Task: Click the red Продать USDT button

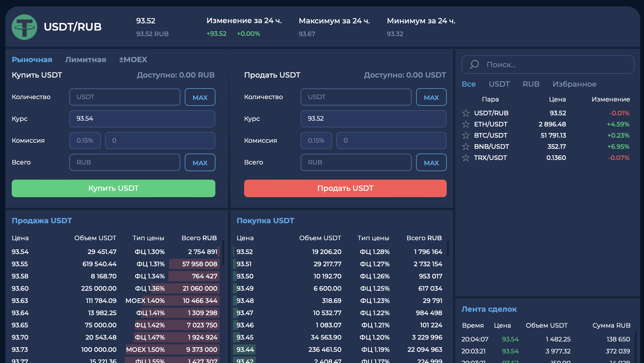Action: pos(345,188)
